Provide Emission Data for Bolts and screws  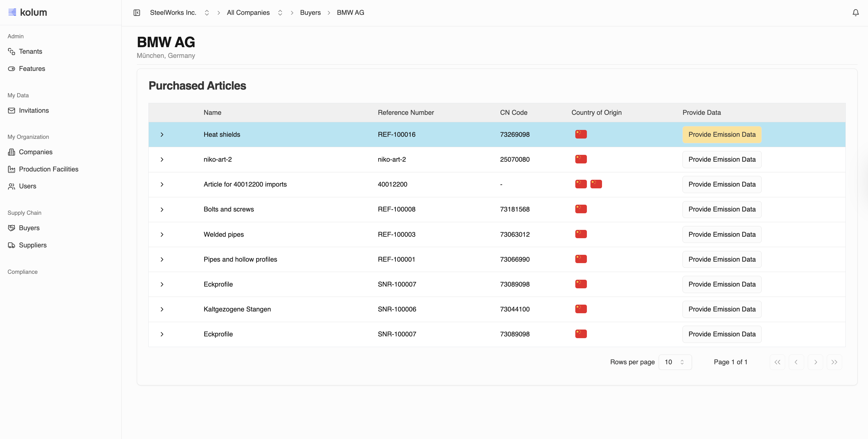721,209
